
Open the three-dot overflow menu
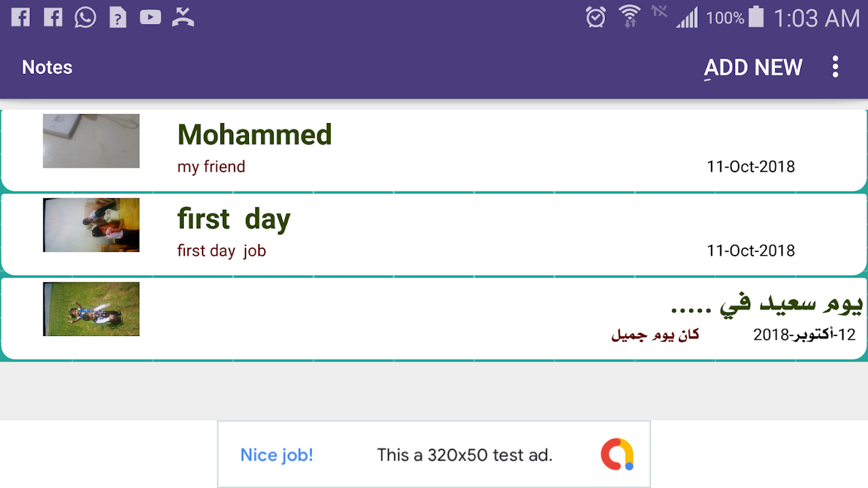(x=835, y=67)
